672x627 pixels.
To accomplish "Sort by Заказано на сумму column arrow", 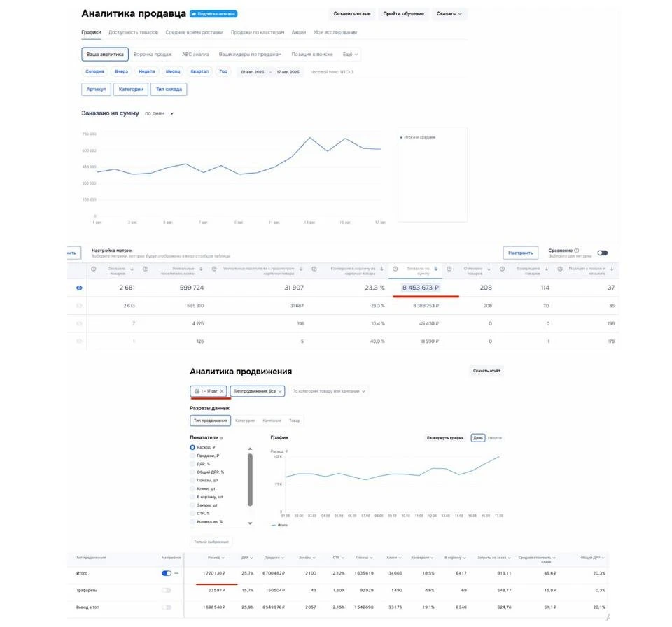I will (436, 269).
